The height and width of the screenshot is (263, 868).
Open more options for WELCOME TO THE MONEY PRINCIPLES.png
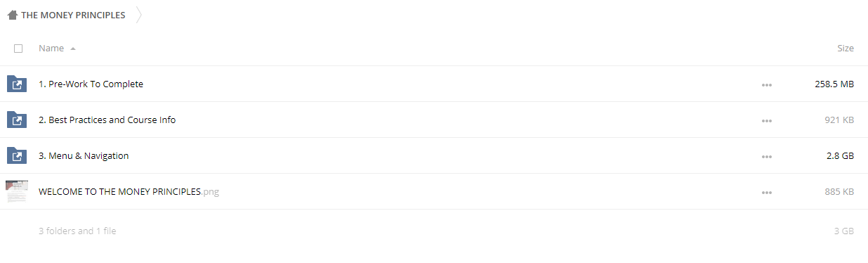(766, 193)
